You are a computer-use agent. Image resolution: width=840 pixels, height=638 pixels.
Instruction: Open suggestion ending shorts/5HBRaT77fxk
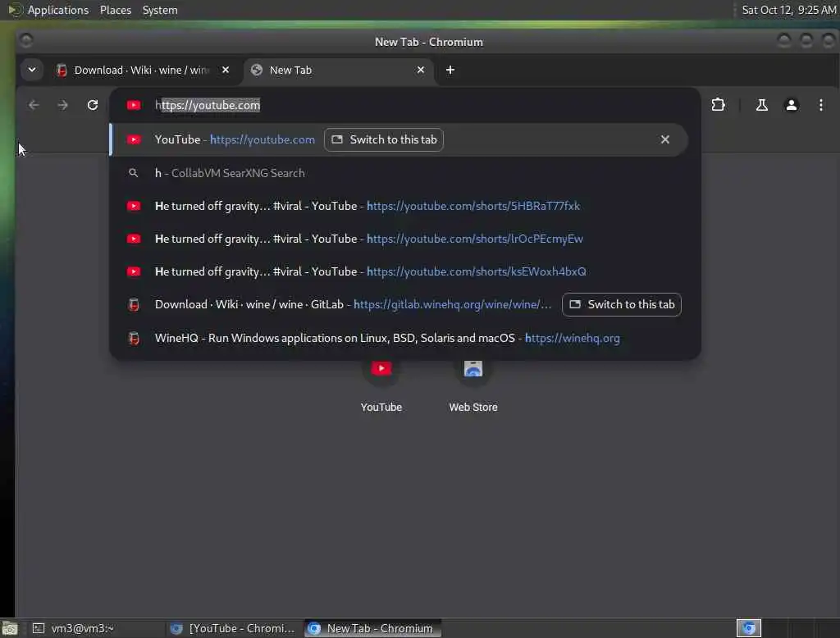click(399, 206)
